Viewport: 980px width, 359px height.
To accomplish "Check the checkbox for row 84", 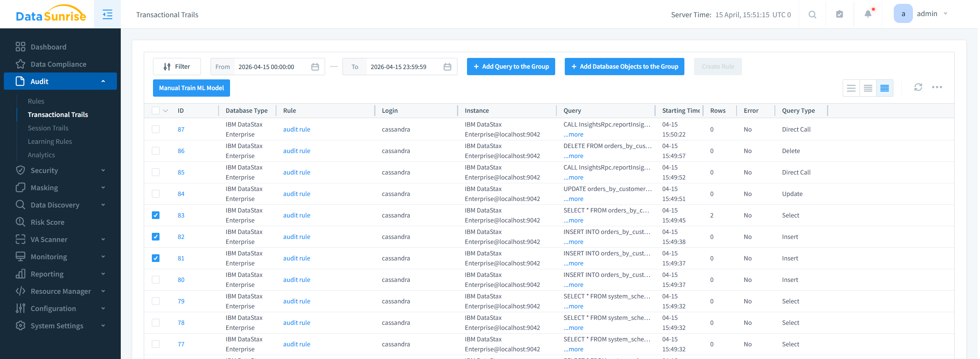I will pyautogui.click(x=155, y=194).
